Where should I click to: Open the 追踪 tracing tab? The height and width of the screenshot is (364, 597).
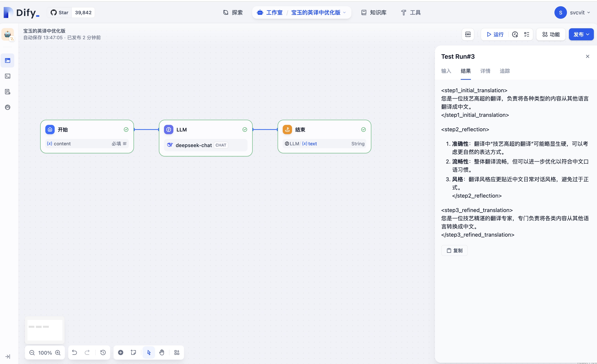(x=505, y=71)
